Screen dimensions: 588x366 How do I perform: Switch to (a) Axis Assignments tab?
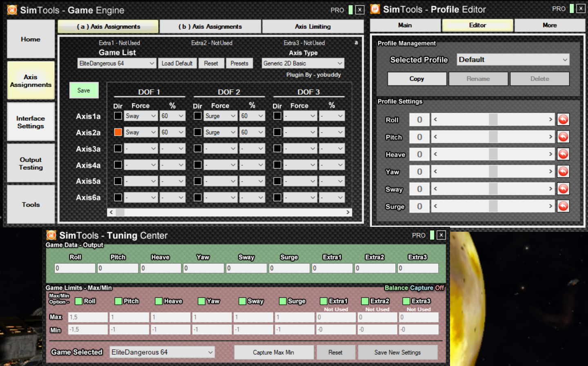[108, 27]
